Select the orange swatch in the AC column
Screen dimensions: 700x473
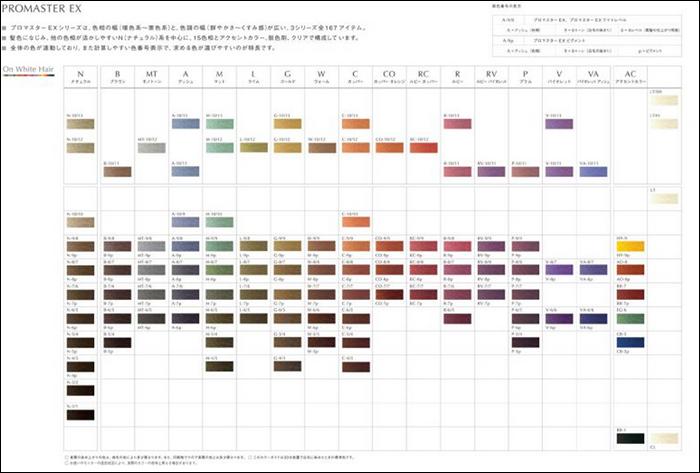(x=630, y=270)
